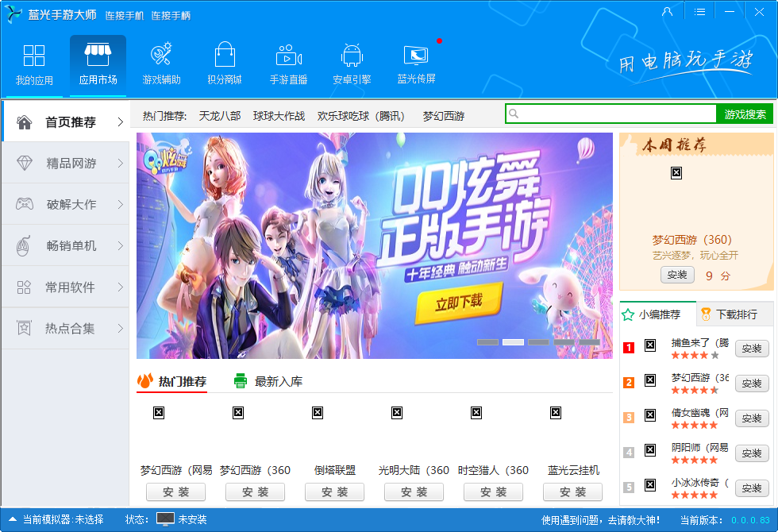
Task: Click rank number 1 badge in the 小编推荐 list
Action: pyautogui.click(x=629, y=348)
